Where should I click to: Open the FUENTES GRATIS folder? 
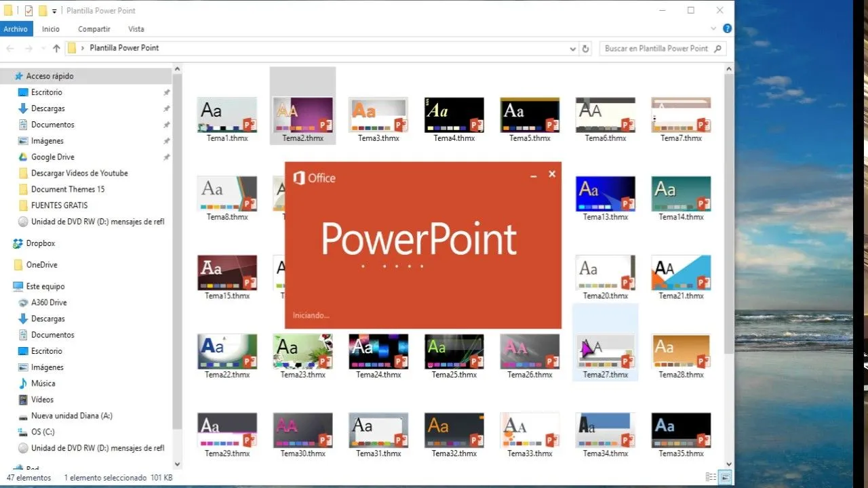61,205
